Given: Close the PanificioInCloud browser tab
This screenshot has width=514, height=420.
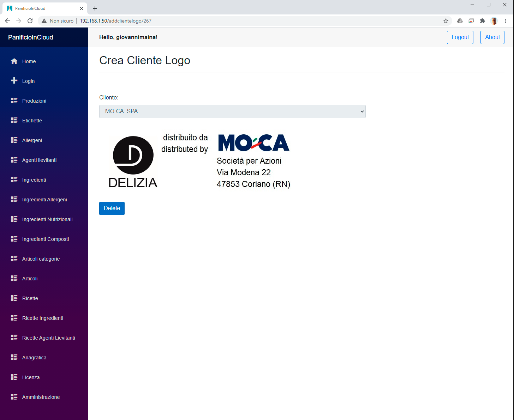Looking at the screenshot, I should [82, 8].
